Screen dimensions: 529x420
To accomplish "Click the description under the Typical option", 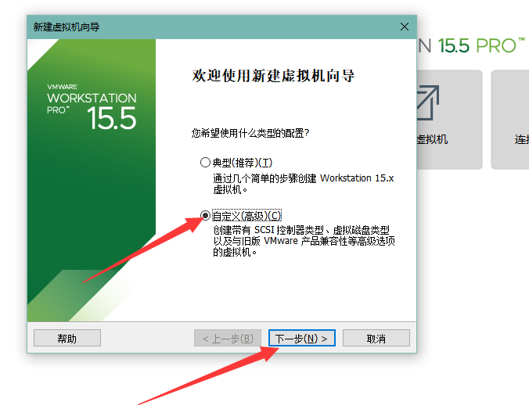I will point(304,184).
